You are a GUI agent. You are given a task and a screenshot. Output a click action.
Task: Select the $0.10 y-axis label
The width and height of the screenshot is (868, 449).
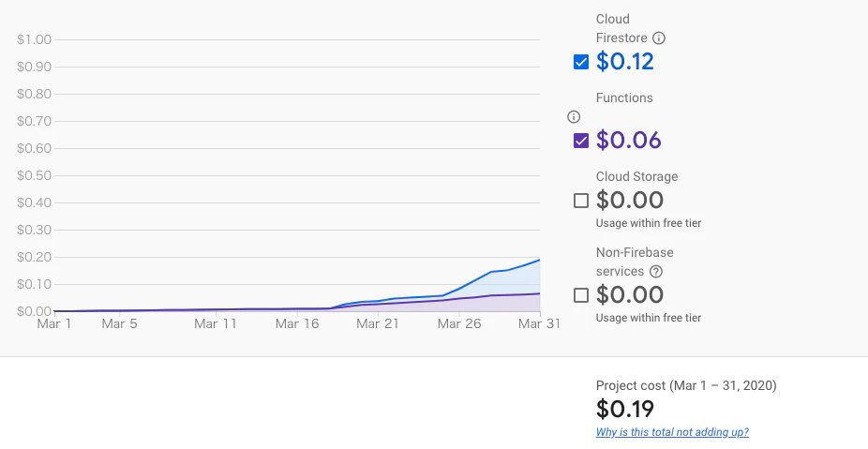(34, 285)
